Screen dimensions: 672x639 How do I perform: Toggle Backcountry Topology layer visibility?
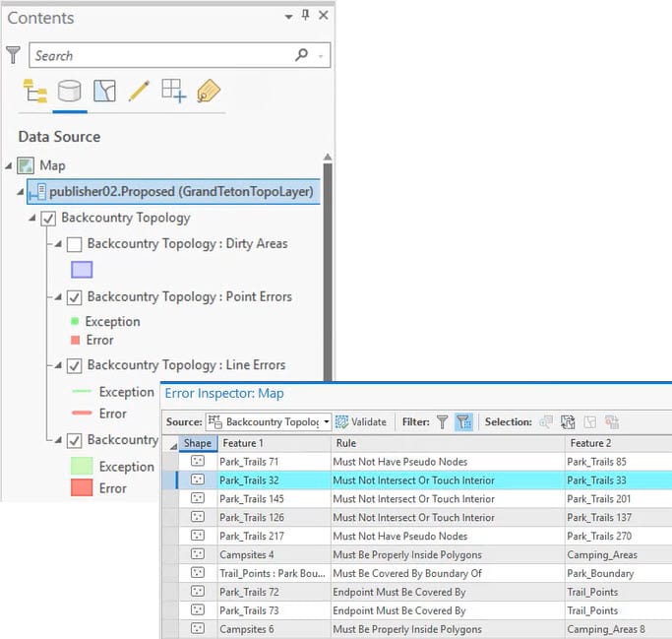click(x=48, y=219)
